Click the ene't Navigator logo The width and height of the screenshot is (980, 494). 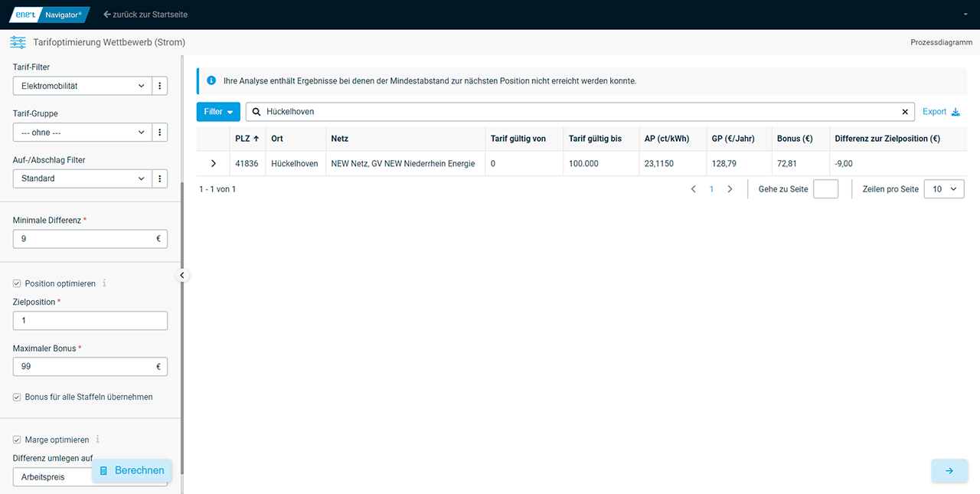tap(49, 15)
